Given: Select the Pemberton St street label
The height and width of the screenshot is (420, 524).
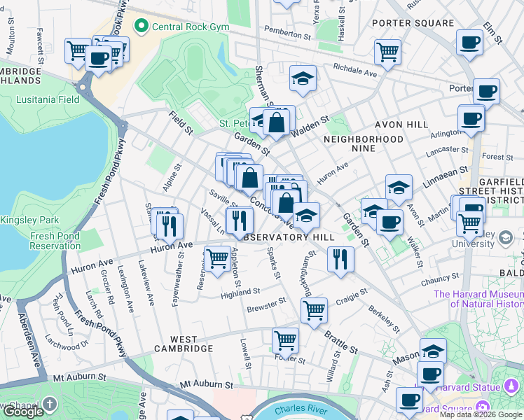Looking at the screenshot, I should (x=288, y=33).
